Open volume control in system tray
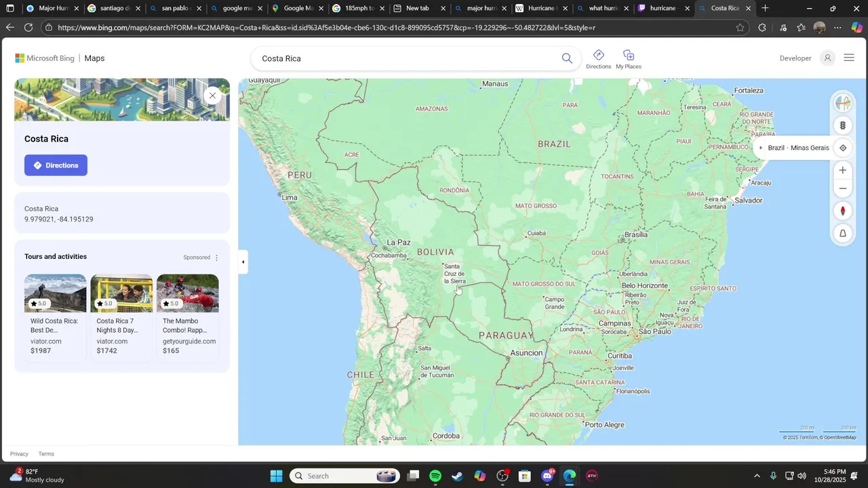Screen dimensions: 868x488 (802, 476)
